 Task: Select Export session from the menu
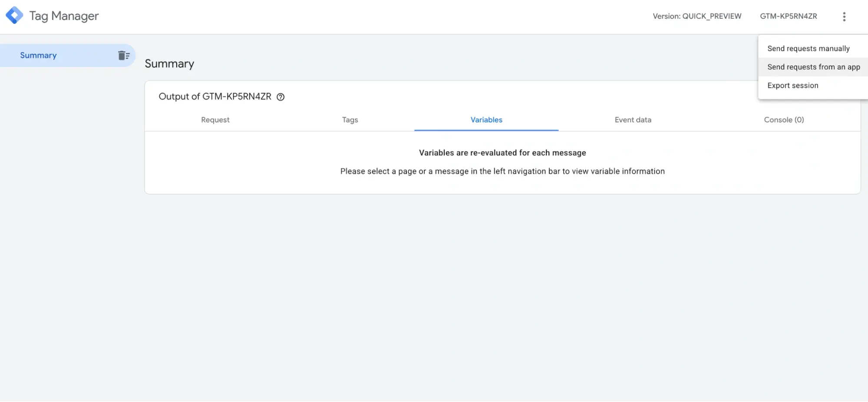pos(813,86)
